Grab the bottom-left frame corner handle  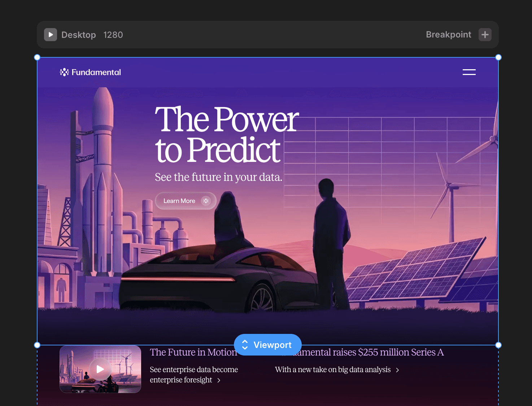coord(37,345)
